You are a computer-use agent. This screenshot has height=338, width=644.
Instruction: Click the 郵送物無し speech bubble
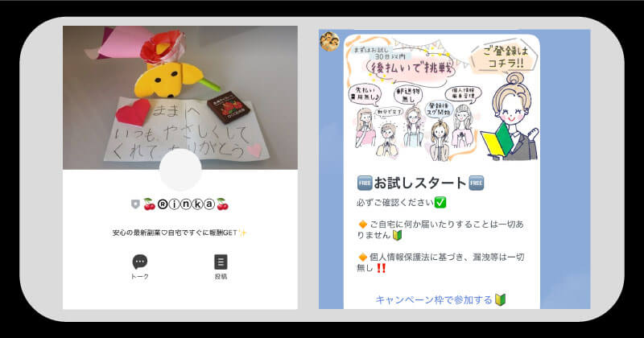coord(408,95)
